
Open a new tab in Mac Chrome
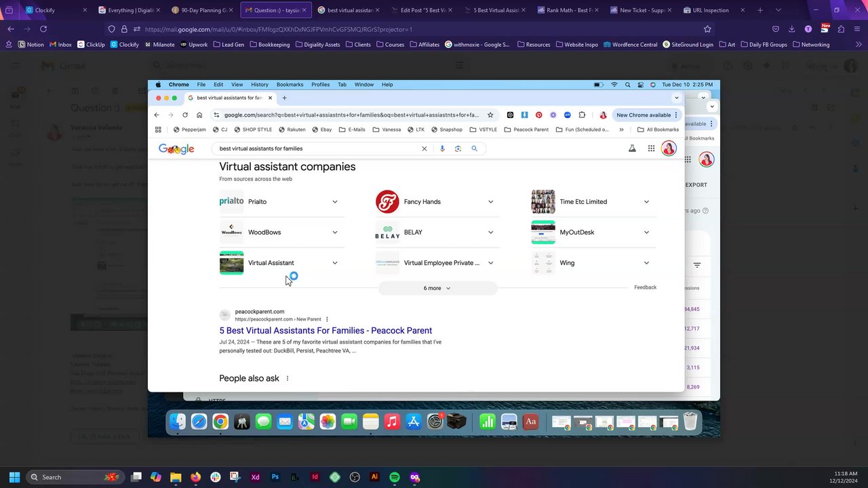(x=284, y=98)
